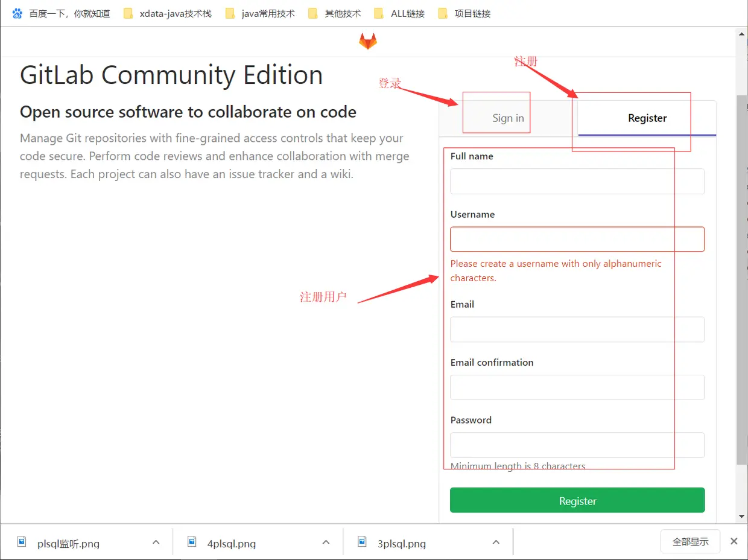Click the scrollbar down arrow

742,517
